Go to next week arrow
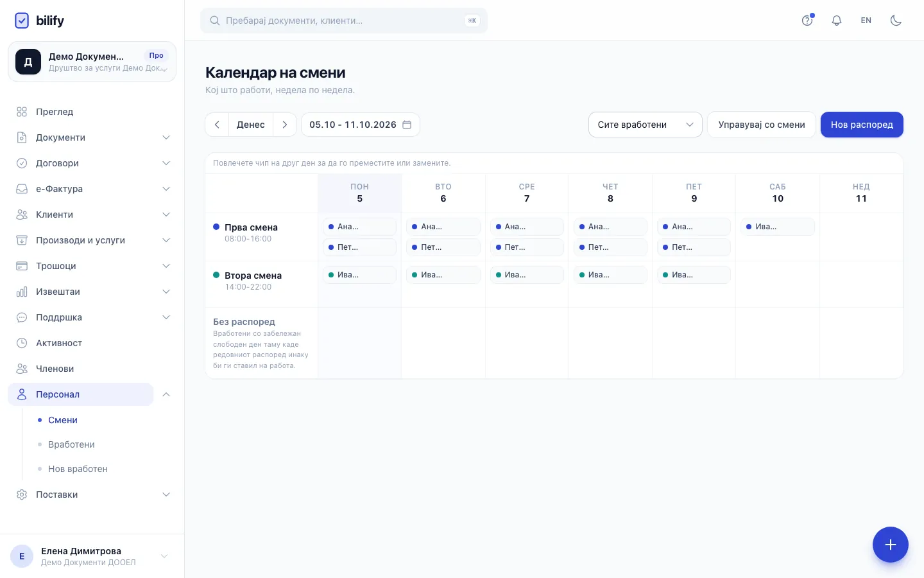The image size is (924, 578). pyautogui.click(x=285, y=125)
